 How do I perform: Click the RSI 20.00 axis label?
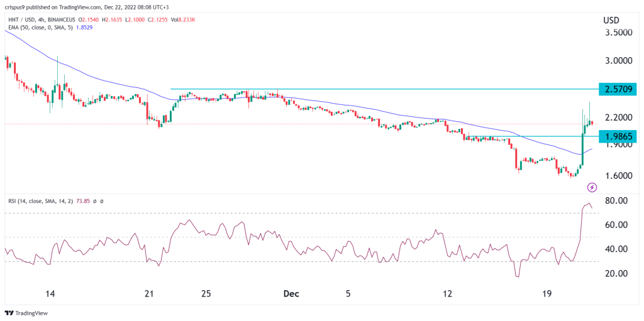[x=615, y=273]
